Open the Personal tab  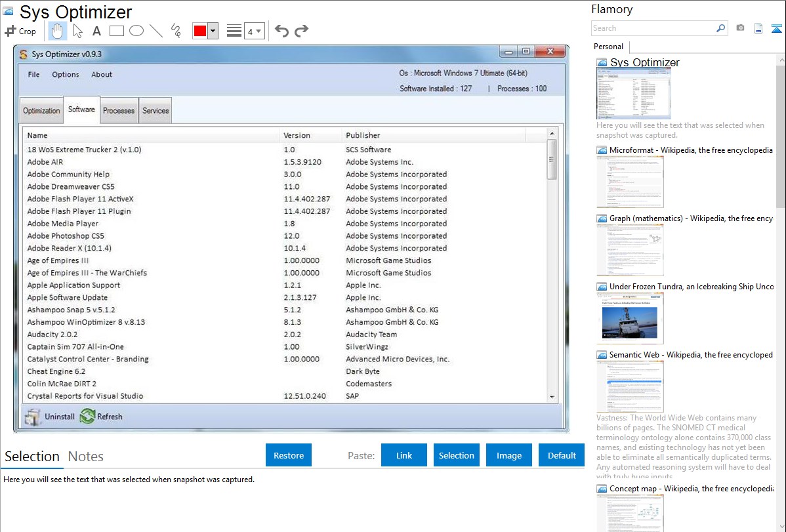click(608, 47)
